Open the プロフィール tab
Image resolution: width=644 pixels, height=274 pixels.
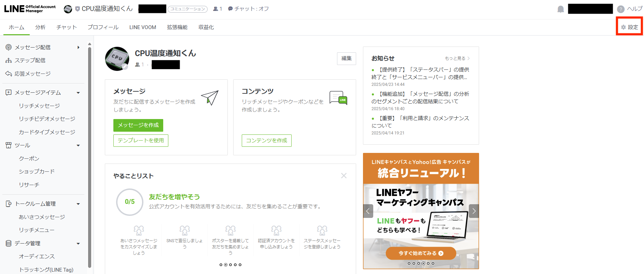pos(103,27)
